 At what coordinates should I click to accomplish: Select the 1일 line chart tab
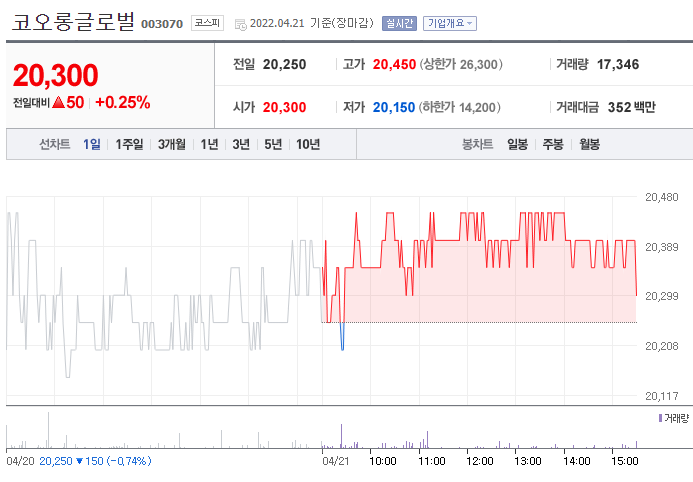[92, 144]
